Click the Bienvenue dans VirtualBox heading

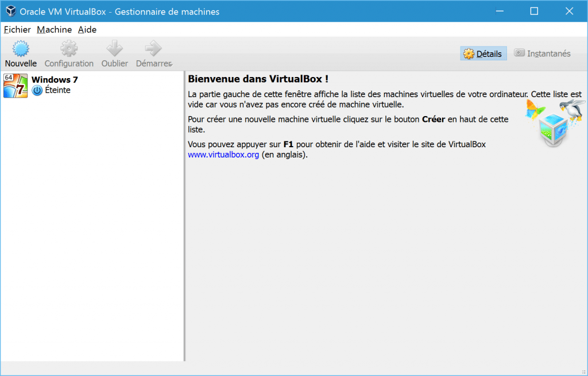pos(258,79)
